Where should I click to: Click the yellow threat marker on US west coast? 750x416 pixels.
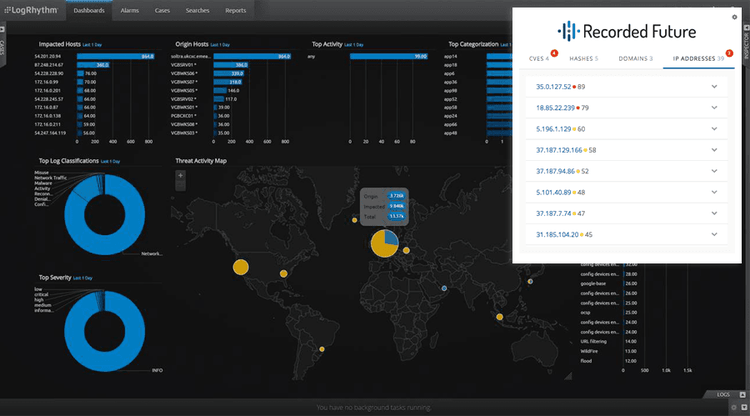[x=240, y=266]
